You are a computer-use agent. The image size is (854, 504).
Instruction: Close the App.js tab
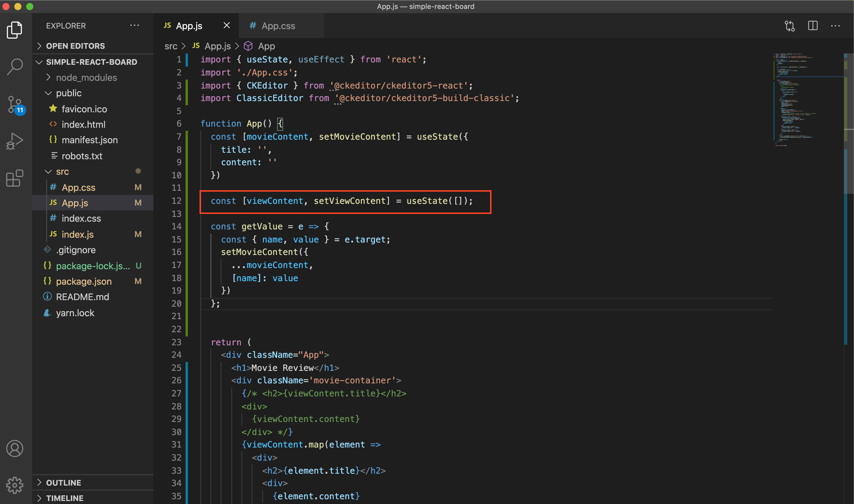tap(227, 26)
